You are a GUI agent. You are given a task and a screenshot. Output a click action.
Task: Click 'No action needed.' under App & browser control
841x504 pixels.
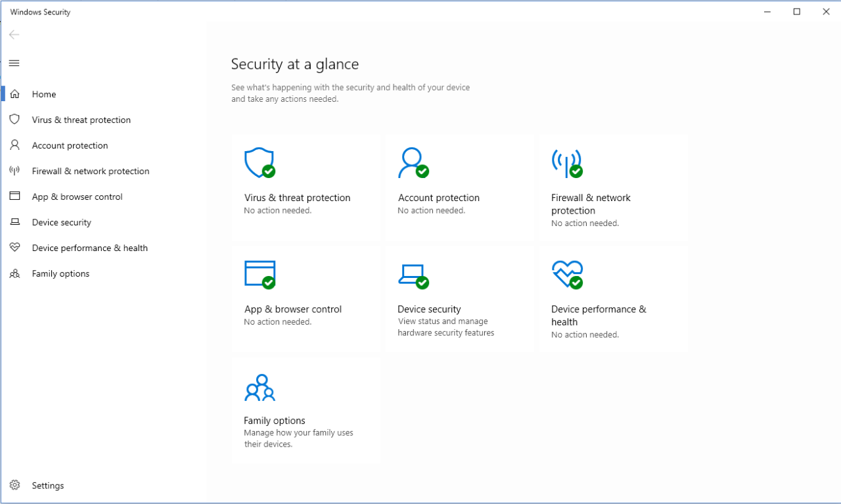click(x=278, y=322)
